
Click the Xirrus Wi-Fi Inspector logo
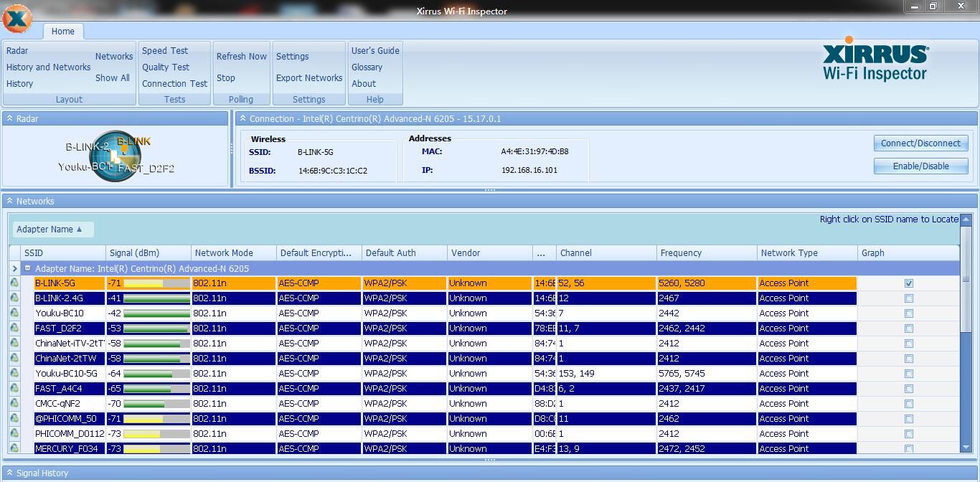875,59
